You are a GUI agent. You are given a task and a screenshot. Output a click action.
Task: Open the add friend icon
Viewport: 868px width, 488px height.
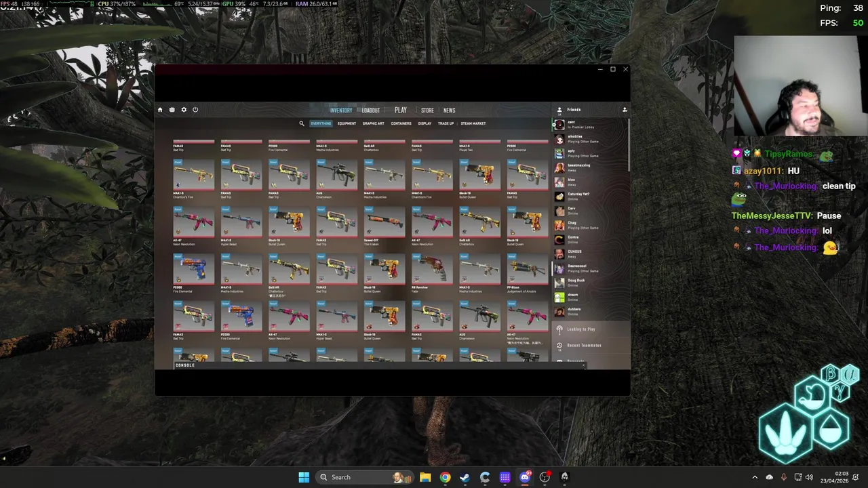pos(625,110)
